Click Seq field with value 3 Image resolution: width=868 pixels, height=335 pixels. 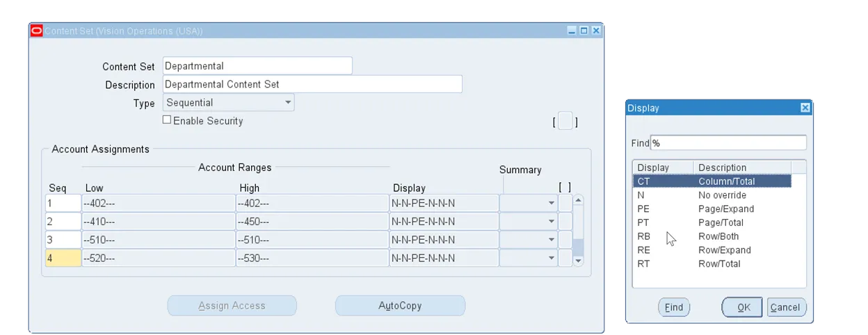(x=63, y=239)
